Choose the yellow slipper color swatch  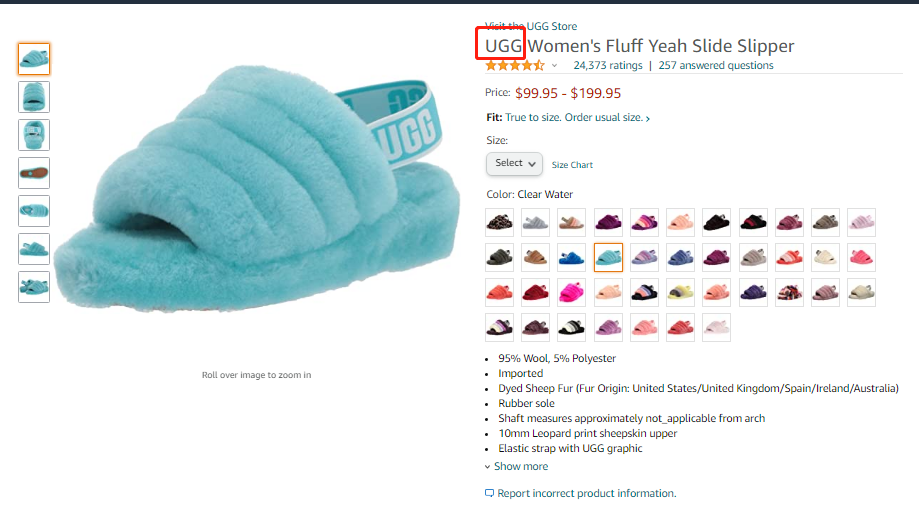pyautogui.click(x=681, y=293)
